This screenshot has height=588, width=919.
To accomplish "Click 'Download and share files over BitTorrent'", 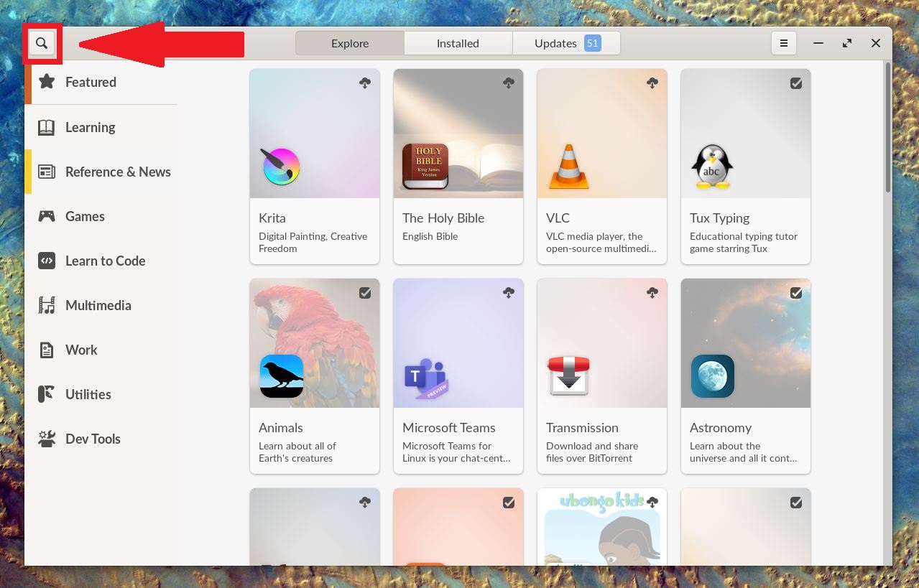I will tap(592, 452).
